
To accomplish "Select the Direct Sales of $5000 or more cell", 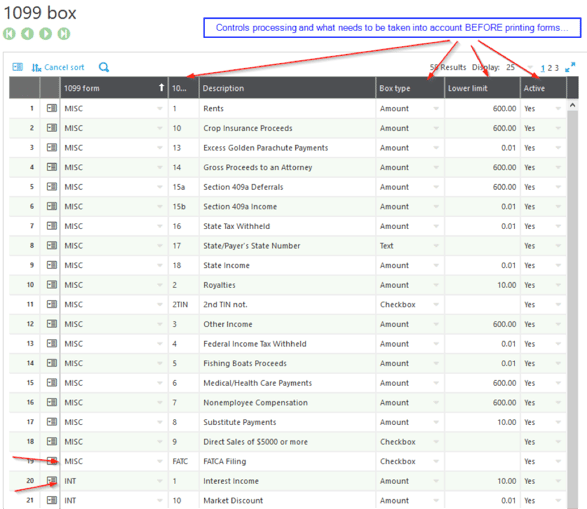I will (x=287, y=442).
